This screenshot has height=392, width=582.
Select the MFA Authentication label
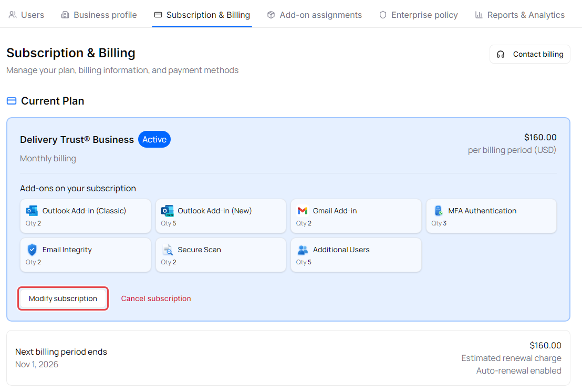pos(482,211)
